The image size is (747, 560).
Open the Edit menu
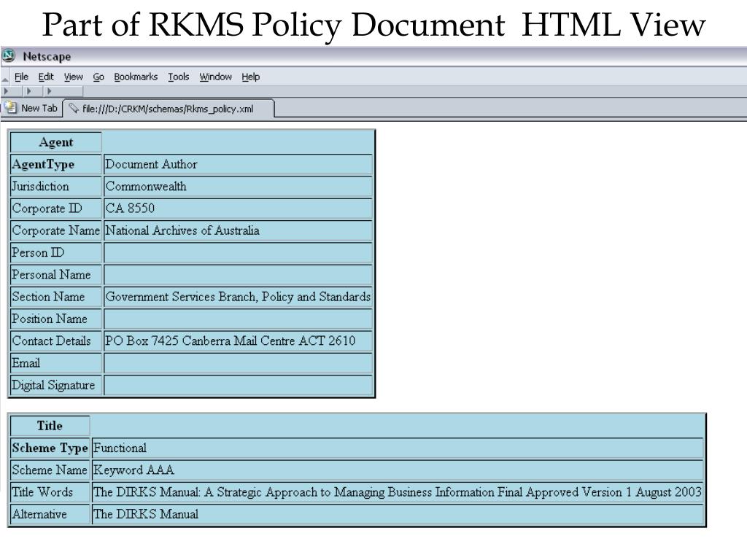[x=46, y=77]
